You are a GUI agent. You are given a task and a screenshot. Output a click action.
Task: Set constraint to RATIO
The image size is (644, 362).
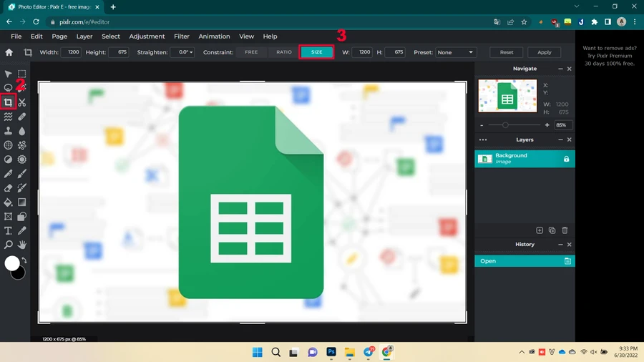point(284,52)
